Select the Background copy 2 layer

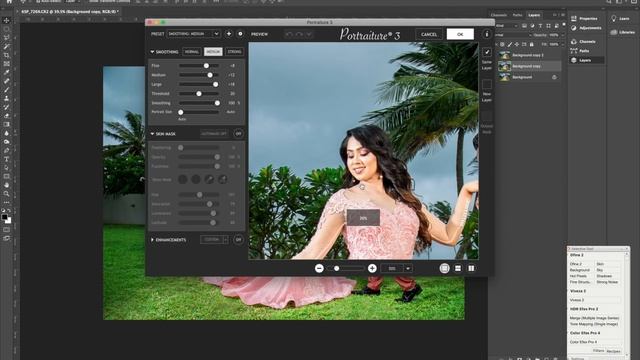pyautogui.click(x=529, y=55)
